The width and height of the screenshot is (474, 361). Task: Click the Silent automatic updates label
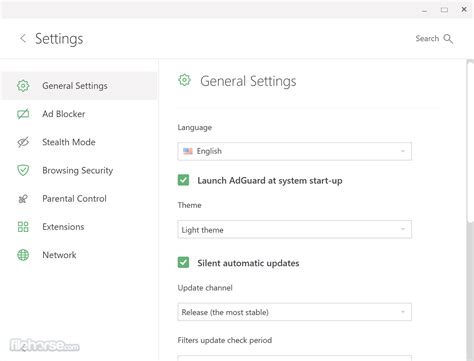point(248,263)
